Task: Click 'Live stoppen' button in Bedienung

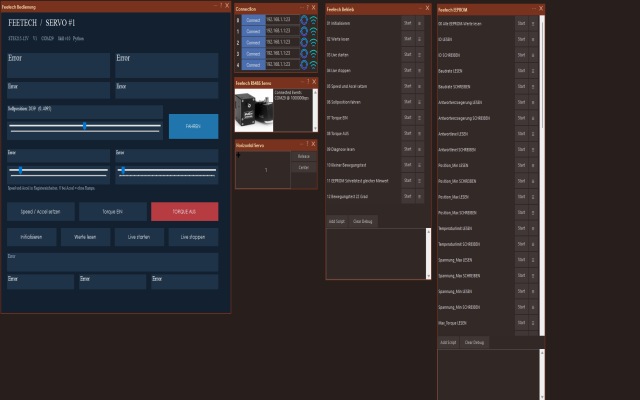Action: point(193,237)
